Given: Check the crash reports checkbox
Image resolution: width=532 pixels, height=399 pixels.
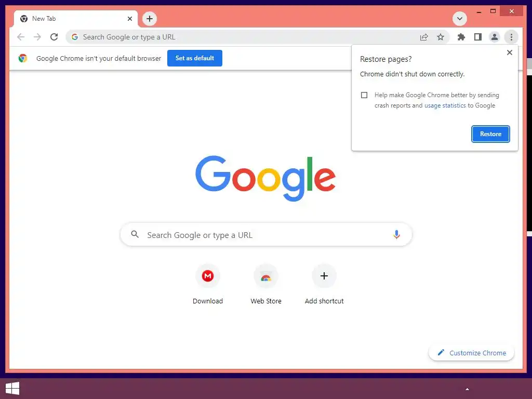Looking at the screenshot, I should [364, 95].
